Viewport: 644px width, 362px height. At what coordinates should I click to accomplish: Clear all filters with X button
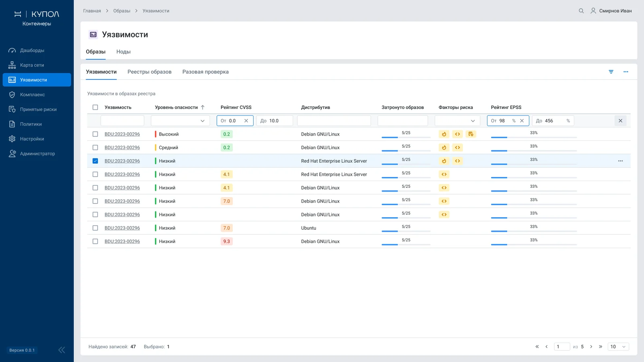(620, 121)
